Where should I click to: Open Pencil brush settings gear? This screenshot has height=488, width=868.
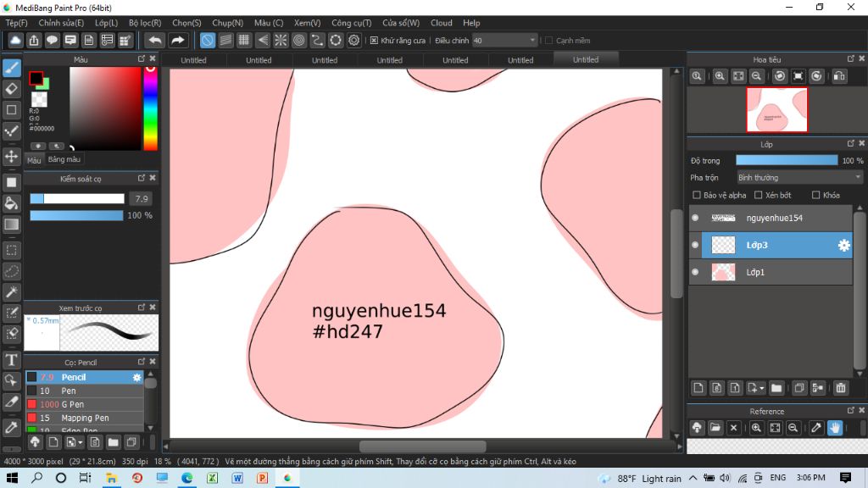(136, 377)
